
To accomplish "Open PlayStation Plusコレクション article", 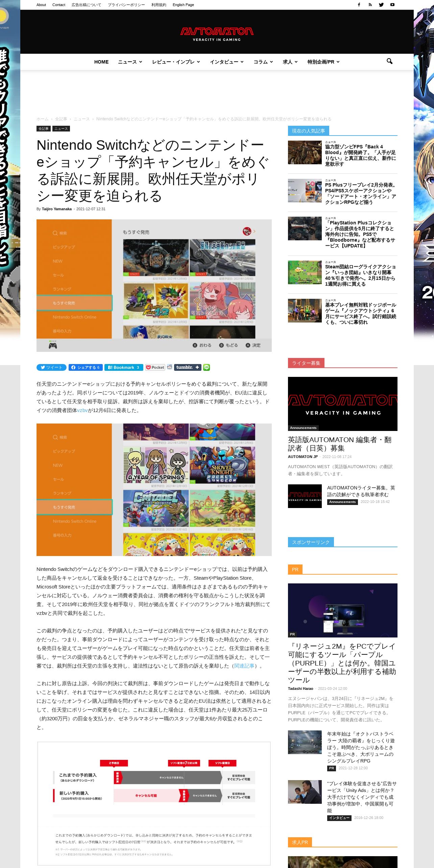I will [x=360, y=234].
